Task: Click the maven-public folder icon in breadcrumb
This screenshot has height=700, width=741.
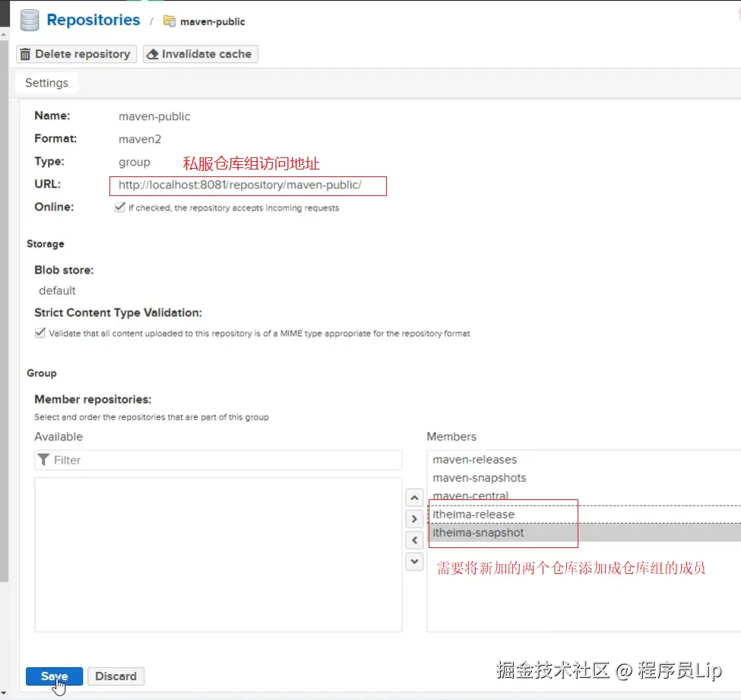Action: [x=169, y=21]
